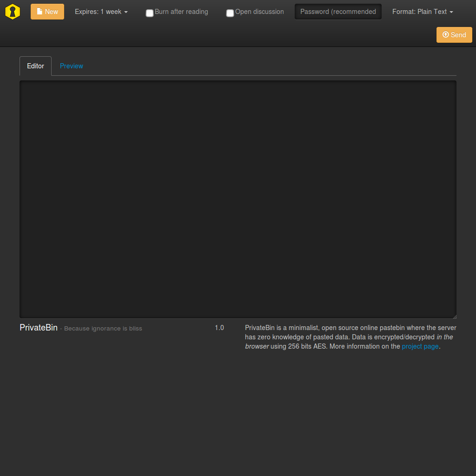Select the Editor tab
476x476 pixels.
35,66
